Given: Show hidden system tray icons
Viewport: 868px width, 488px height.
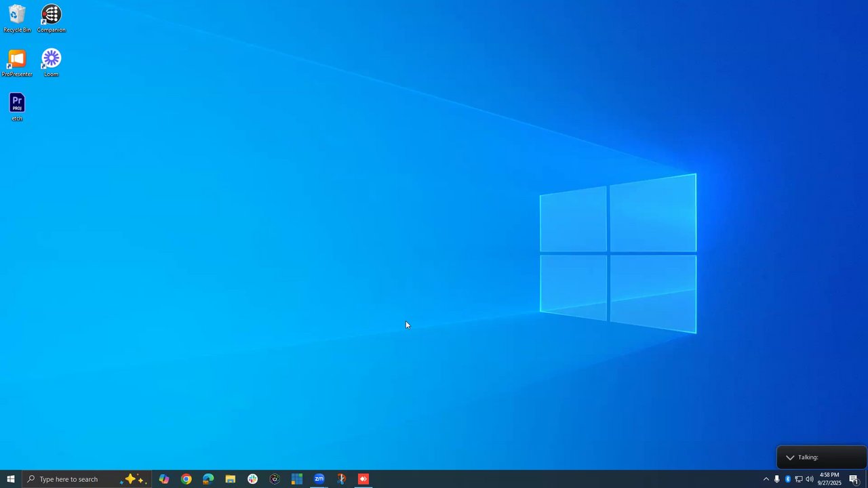Looking at the screenshot, I should tap(766, 479).
